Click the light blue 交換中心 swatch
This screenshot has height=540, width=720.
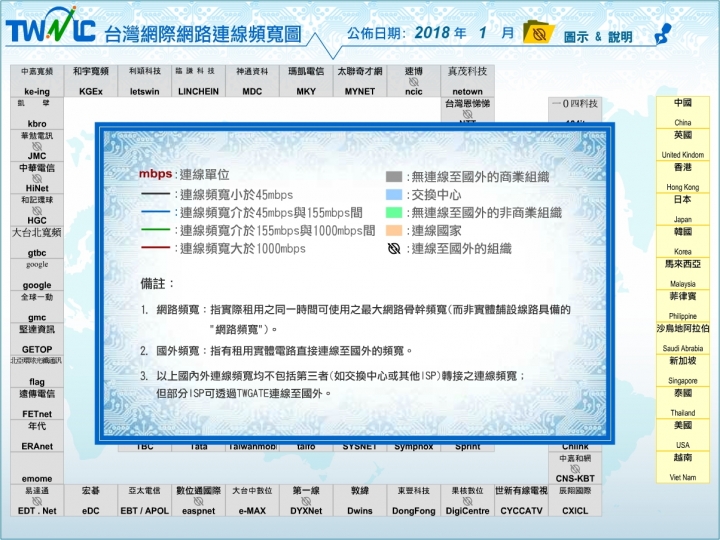[394, 195]
